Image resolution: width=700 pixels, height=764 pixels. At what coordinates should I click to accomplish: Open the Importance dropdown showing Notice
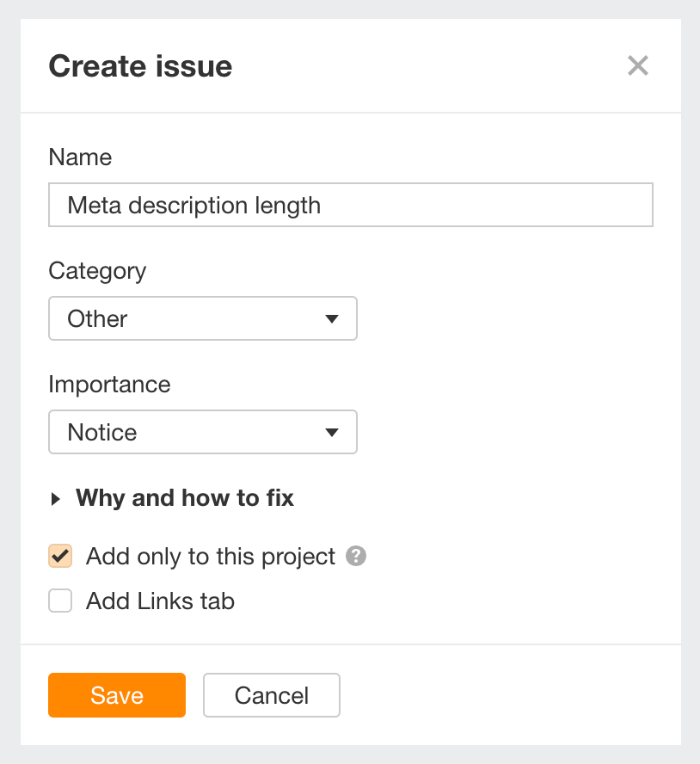point(203,432)
